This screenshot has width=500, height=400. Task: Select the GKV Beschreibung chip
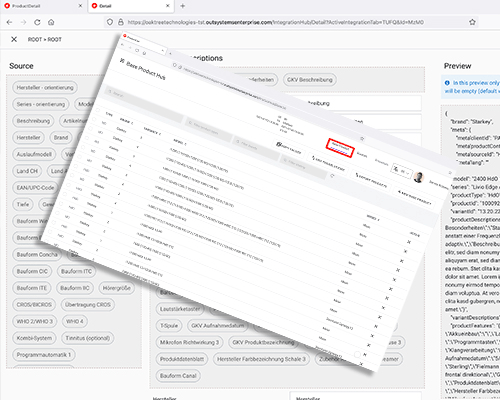click(x=310, y=80)
